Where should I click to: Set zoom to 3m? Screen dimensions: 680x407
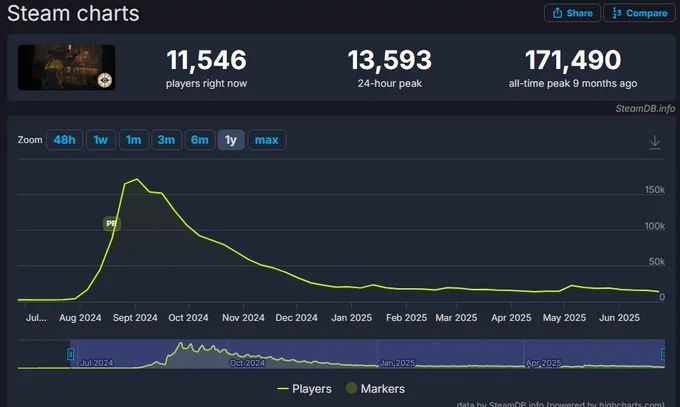167,140
